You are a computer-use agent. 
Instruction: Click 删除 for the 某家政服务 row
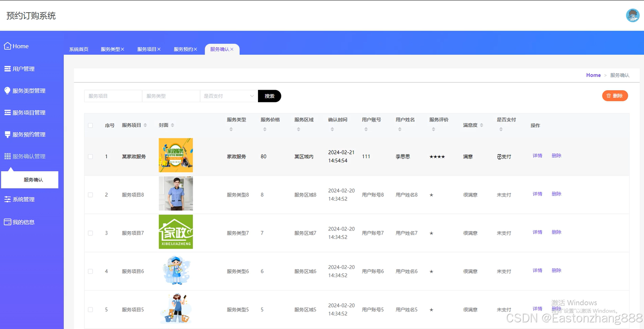click(x=556, y=156)
